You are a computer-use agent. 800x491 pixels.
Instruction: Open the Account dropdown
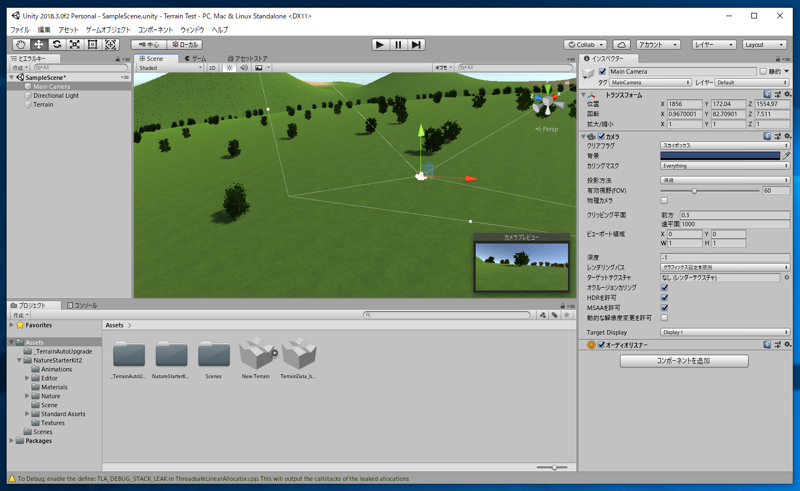click(x=658, y=44)
